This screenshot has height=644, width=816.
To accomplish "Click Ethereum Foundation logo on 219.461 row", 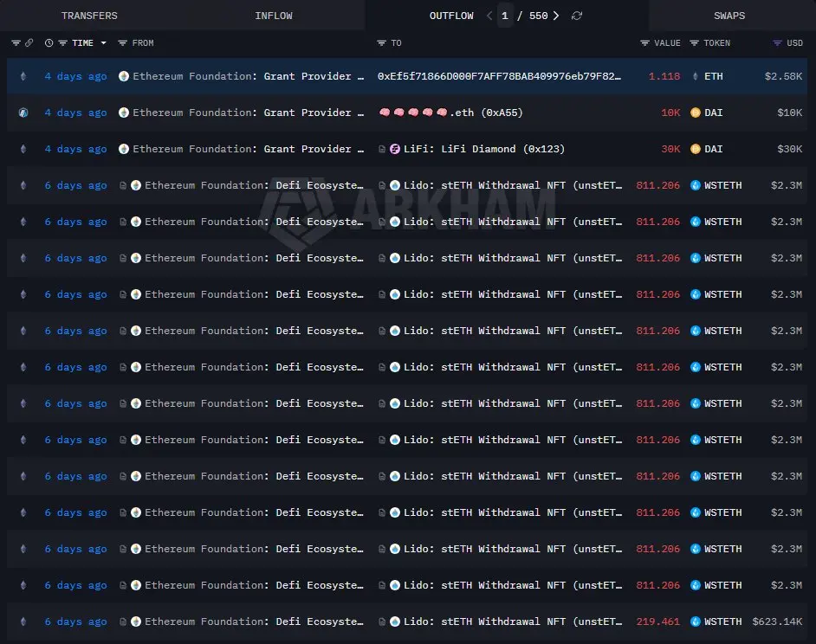I will pyautogui.click(x=136, y=621).
